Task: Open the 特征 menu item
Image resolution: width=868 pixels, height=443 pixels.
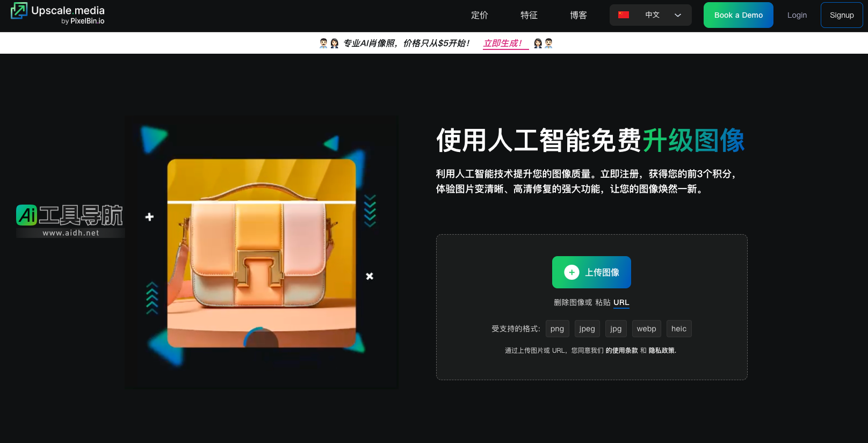Action: (529, 15)
